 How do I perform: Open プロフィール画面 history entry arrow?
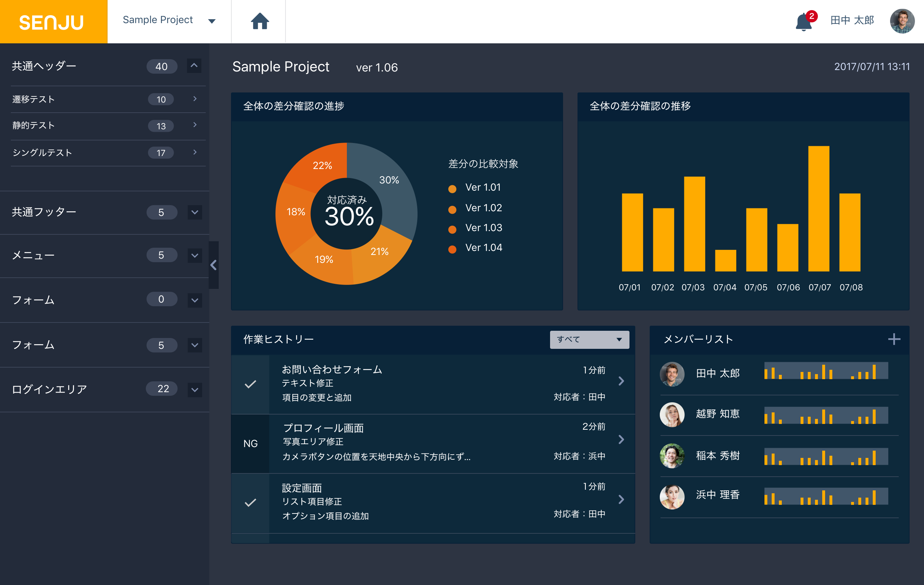(x=621, y=439)
